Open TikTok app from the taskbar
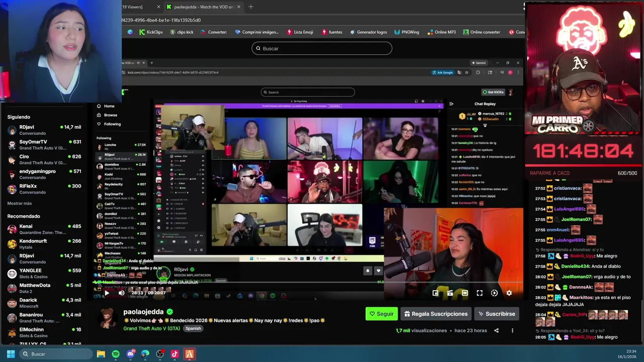The height and width of the screenshot is (362, 644). pyautogui.click(x=175, y=354)
